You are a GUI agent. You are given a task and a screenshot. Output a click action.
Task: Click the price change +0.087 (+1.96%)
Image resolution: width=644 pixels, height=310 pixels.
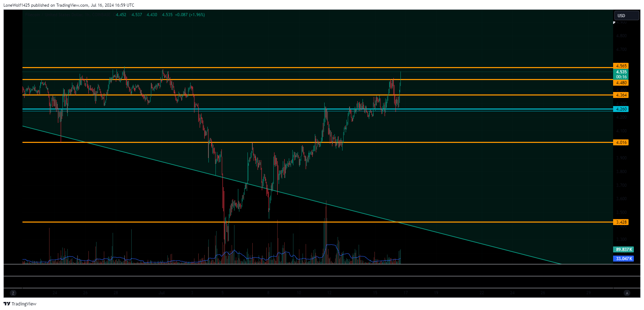click(x=190, y=15)
